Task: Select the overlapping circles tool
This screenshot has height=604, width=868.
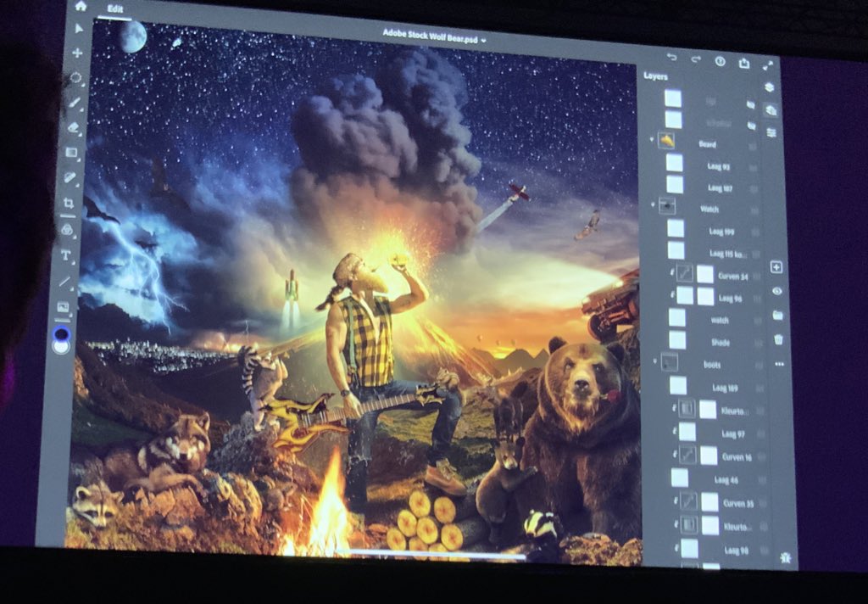Action: coord(67,229)
